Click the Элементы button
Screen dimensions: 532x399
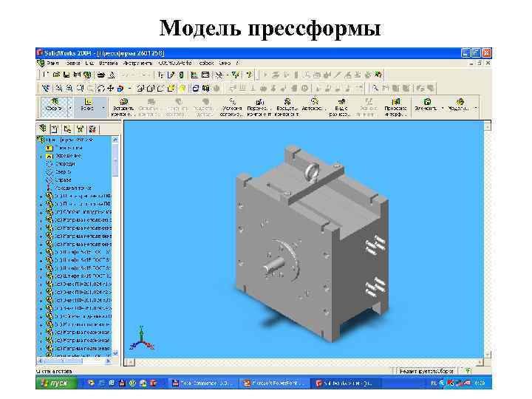pyautogui.click(x=426, y=105)
